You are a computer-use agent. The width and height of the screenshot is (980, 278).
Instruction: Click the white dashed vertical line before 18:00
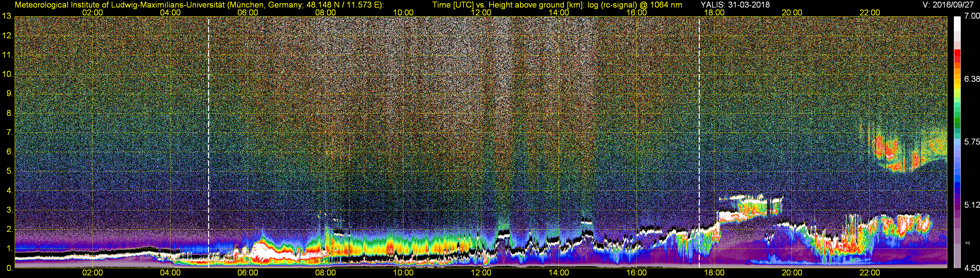coord(699,142)
